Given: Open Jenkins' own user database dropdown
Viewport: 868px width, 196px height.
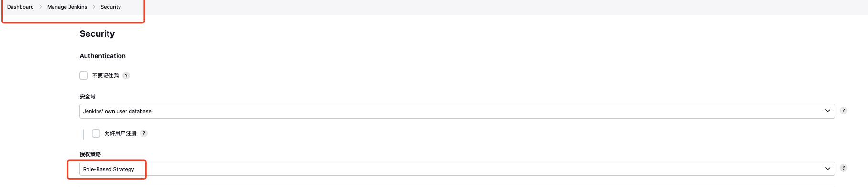Looking at the screenshot, I should pos(457,111).
